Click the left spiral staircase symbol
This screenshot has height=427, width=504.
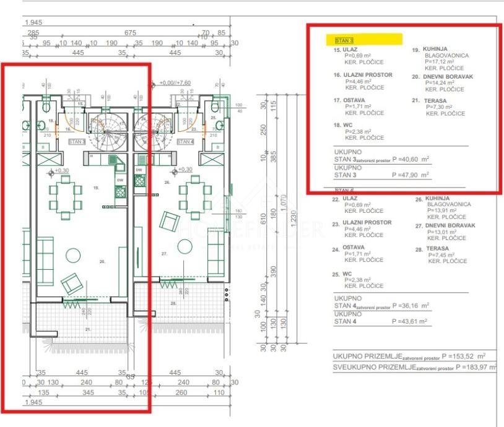click(108, 132)
